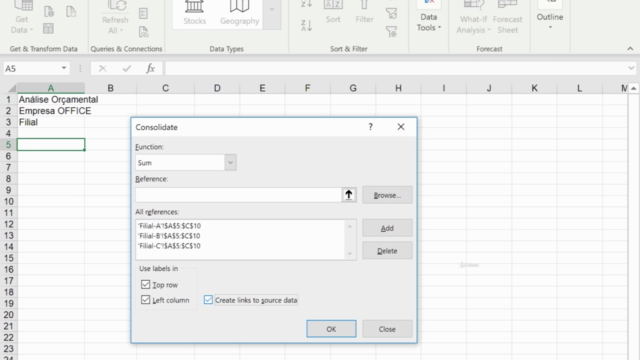The image size is (640, 360).
Task: Click the All references list scroll up arrow
Action: (350, 227)
